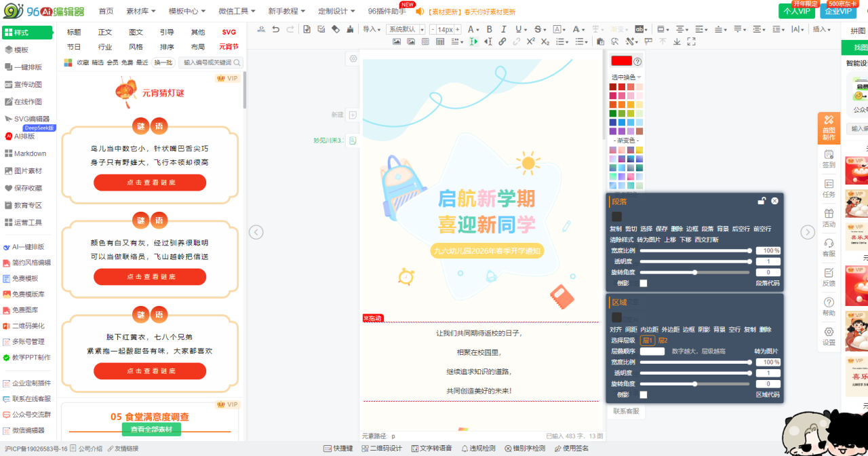Open the 素材库 menu in the top navigation
This screenshot has height=456, width=868.
141,11
